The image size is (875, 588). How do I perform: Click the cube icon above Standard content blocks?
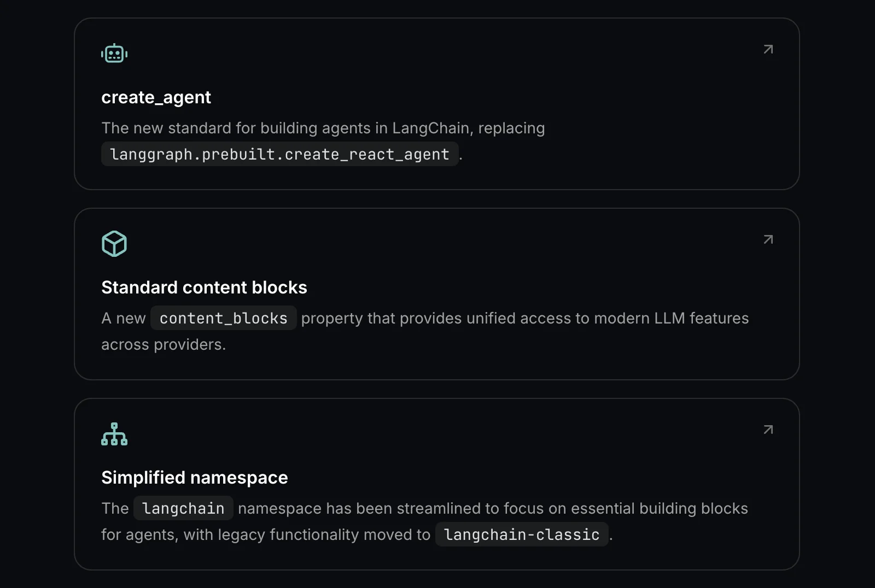[x=114, y=244]
